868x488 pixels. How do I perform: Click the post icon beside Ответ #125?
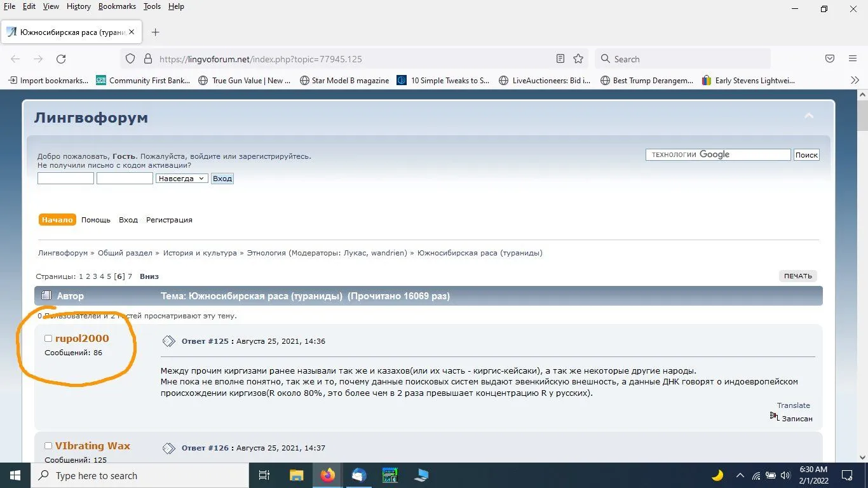pos(168,341)
